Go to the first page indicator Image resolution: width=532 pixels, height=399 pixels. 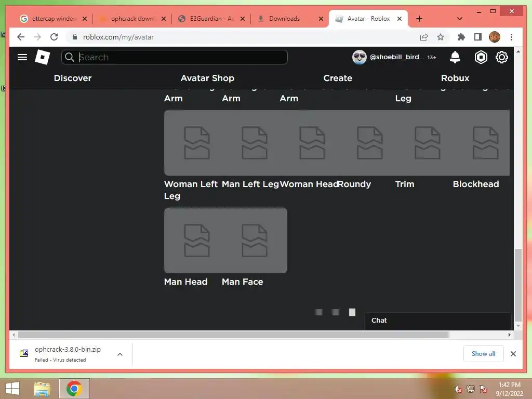318,312
